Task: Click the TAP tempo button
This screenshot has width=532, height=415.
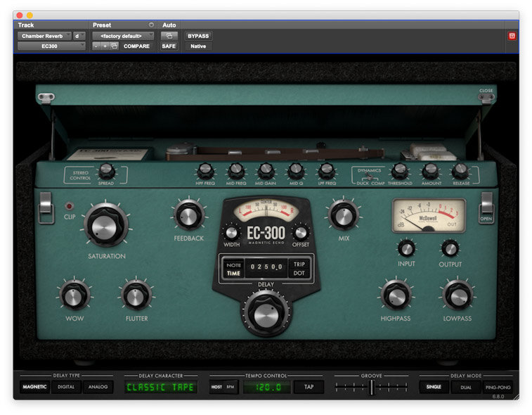Action: pyautogui.click(x=309, y=387)
